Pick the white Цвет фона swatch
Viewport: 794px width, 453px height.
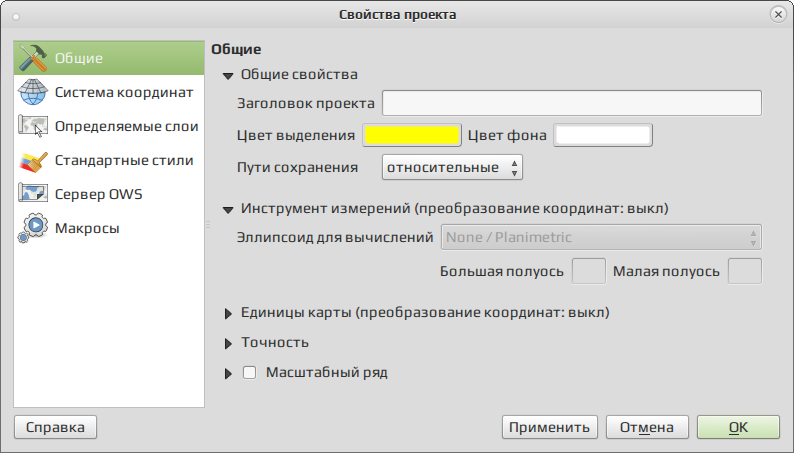(603, 135)
